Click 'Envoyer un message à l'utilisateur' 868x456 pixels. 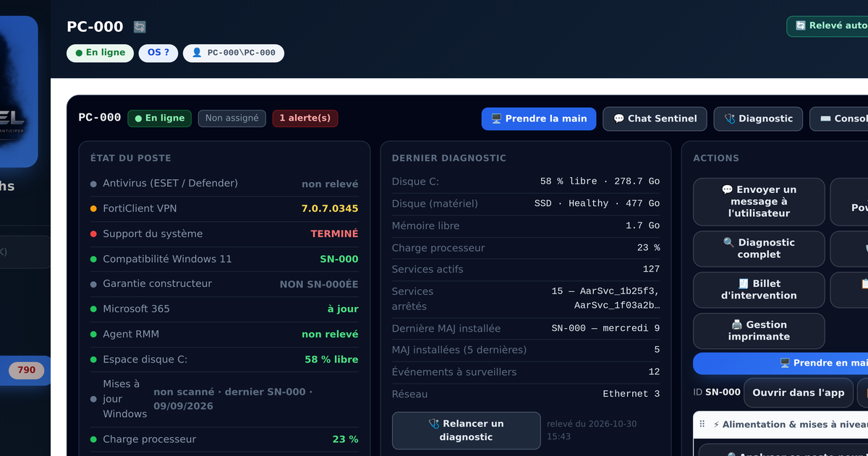click(x=759, y=202)
